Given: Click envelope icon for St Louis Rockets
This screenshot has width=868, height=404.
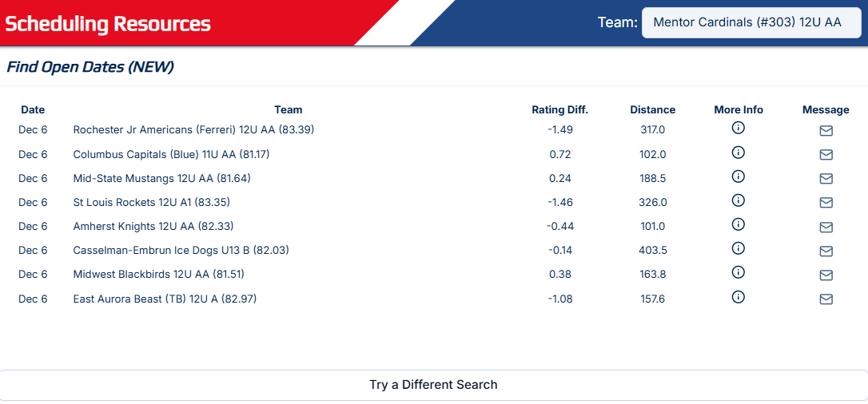Looking at the screenshot, I should click(826, 203).
